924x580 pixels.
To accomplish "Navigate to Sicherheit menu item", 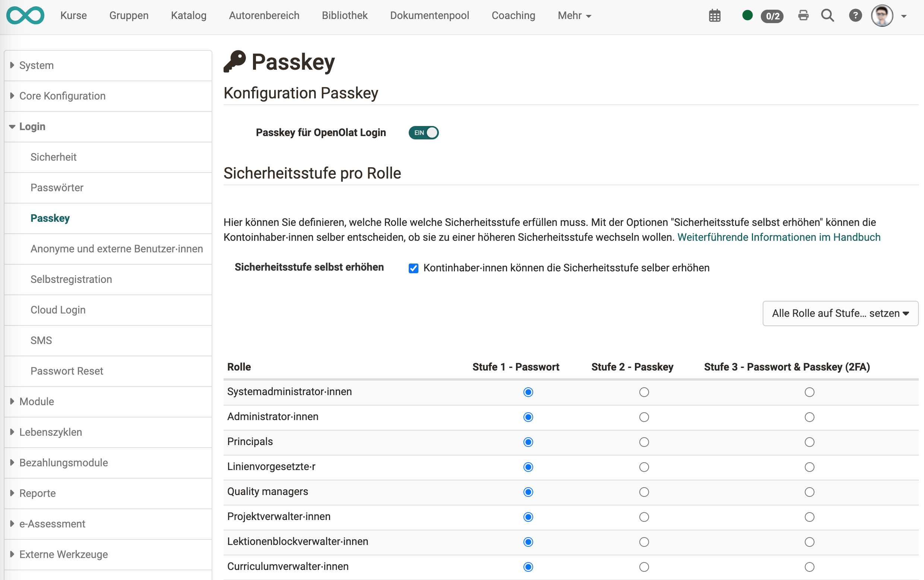I will [54, 156].
